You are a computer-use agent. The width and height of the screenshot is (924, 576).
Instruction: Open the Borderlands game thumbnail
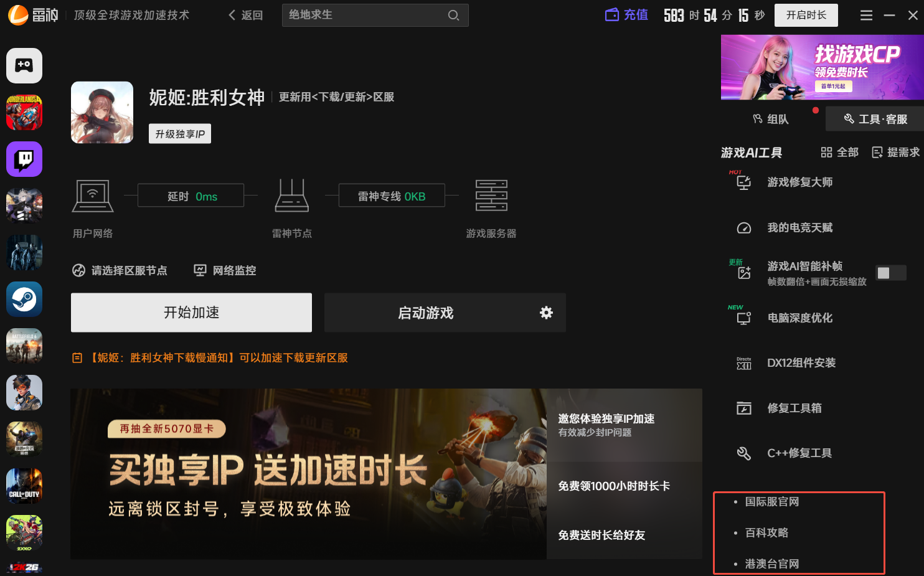coord(24,112)
